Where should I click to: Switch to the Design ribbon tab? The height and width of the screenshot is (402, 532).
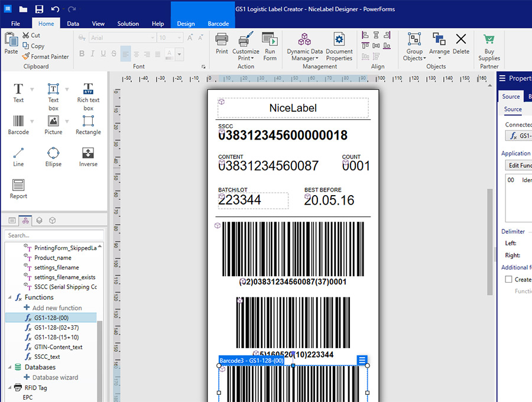coord(186,24)
